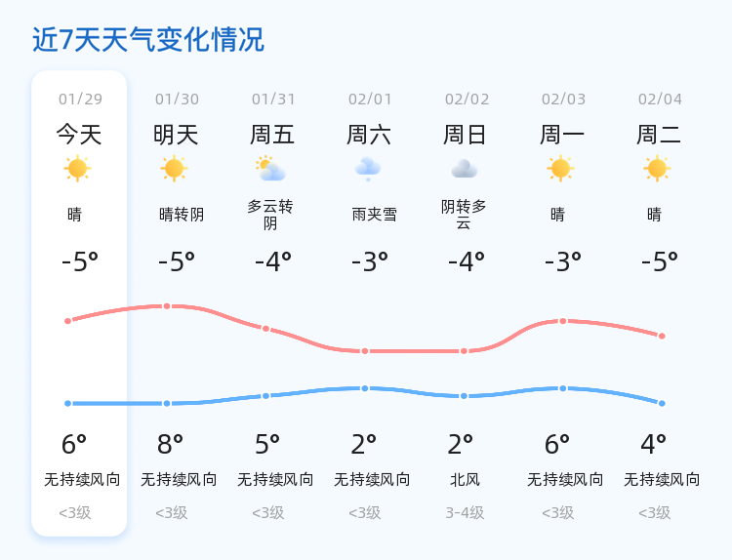732x560 pixels.
Task: Click Tuesday's sunny weather icon
Action: (x=657, y=169)
